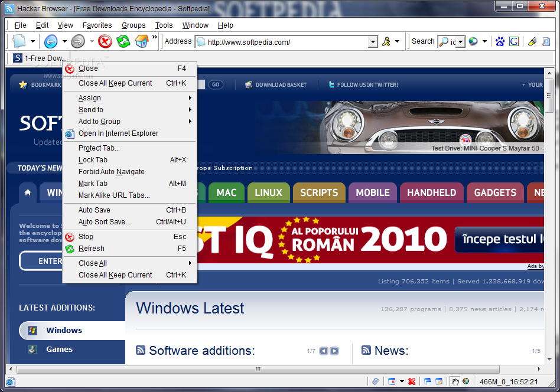Open the LINUX category tab

click(x=269, y=193)
